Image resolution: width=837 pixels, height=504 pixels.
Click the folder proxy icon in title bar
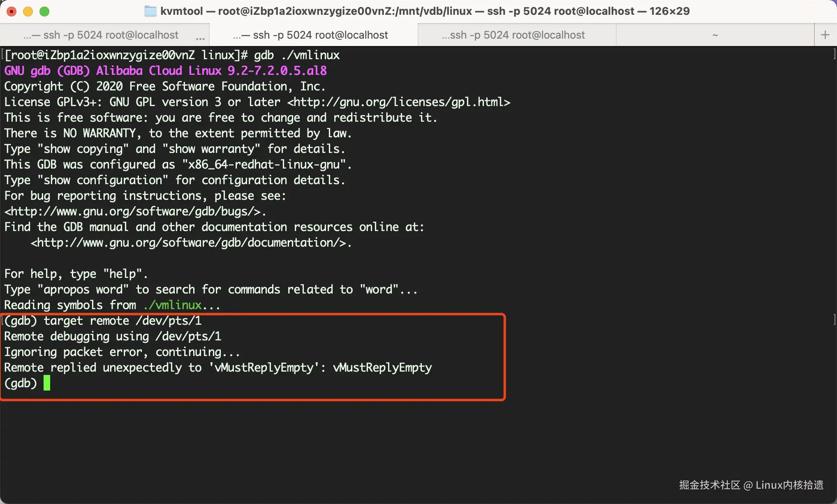150,11
